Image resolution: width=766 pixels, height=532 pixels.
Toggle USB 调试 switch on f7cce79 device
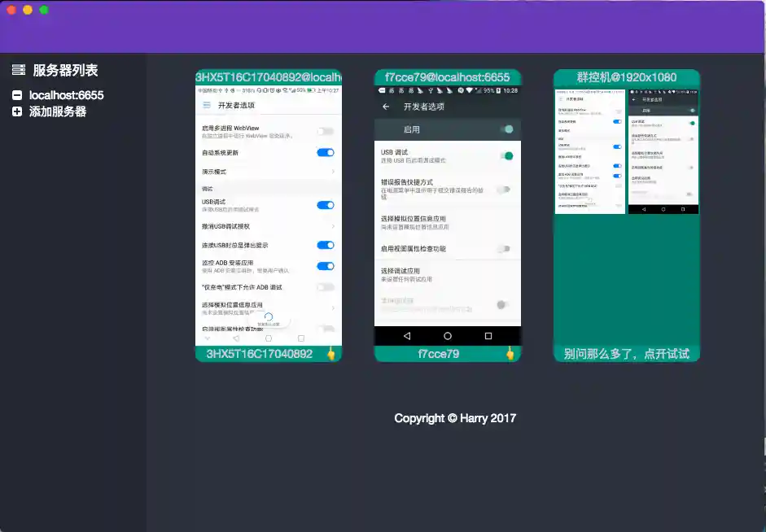506,155
